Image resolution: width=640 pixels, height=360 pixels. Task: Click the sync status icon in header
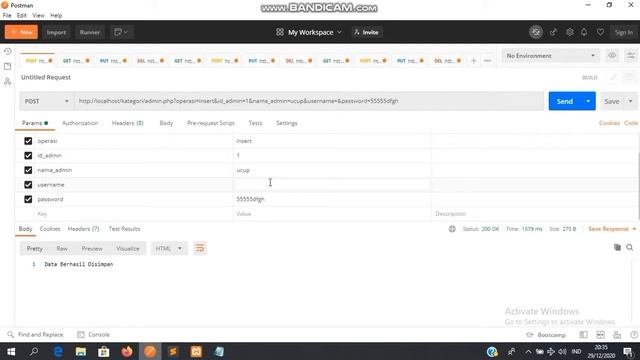tap(536, 32)
